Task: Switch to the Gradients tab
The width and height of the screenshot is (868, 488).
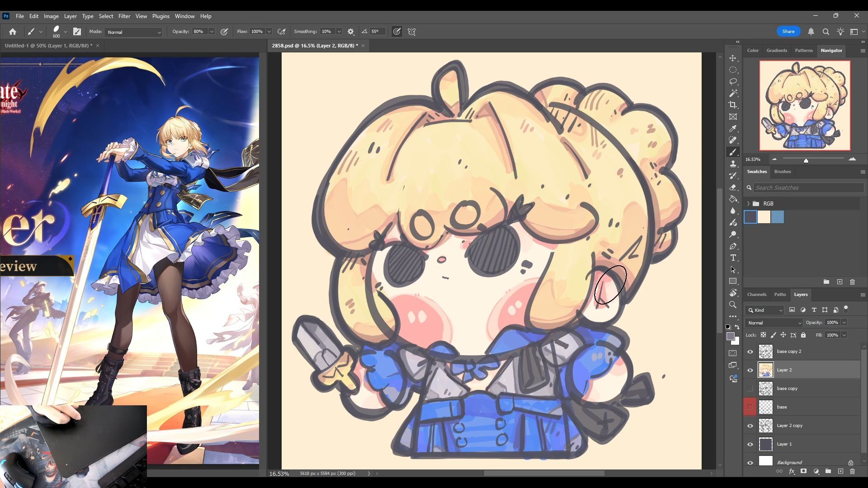Action: point(777,51)
